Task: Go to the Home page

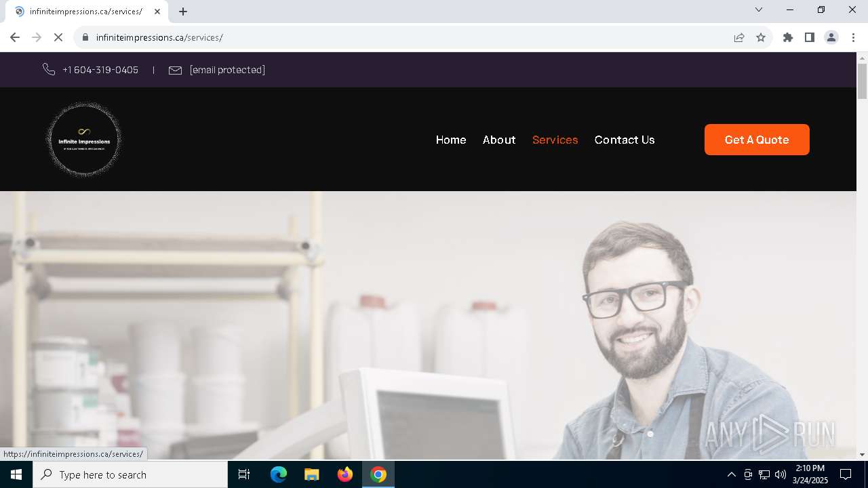Action: pos(451,140)
